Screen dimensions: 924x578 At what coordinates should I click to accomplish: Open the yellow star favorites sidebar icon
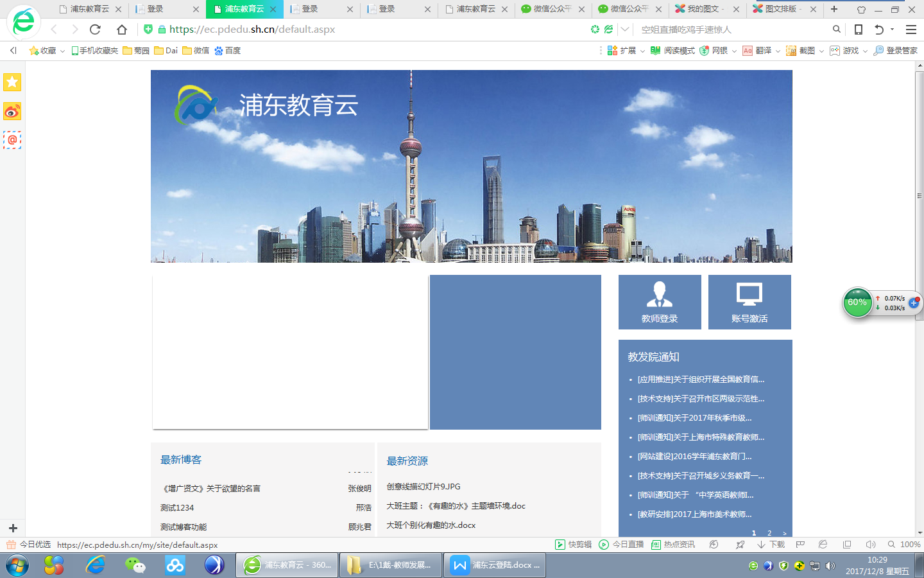pos(12,82)
